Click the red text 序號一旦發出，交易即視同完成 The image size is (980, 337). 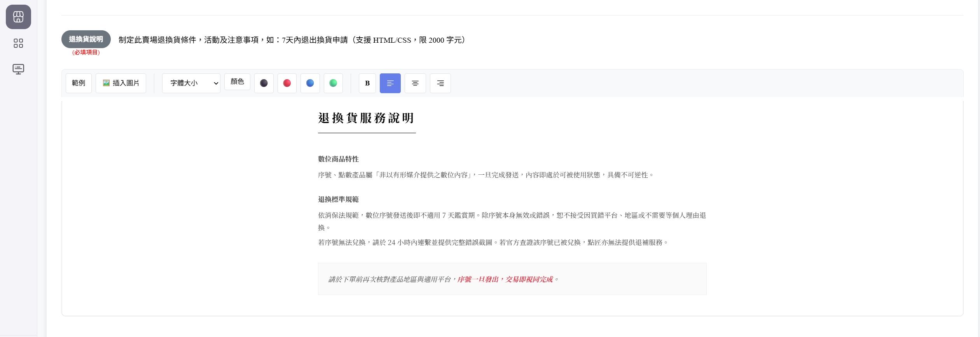(x=505, y=280)
